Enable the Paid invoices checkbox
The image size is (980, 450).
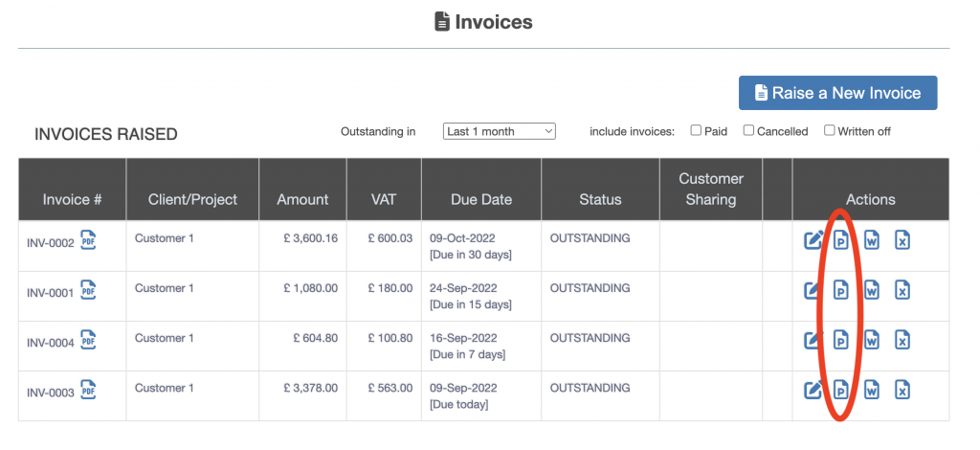click(x=696, y=130)
